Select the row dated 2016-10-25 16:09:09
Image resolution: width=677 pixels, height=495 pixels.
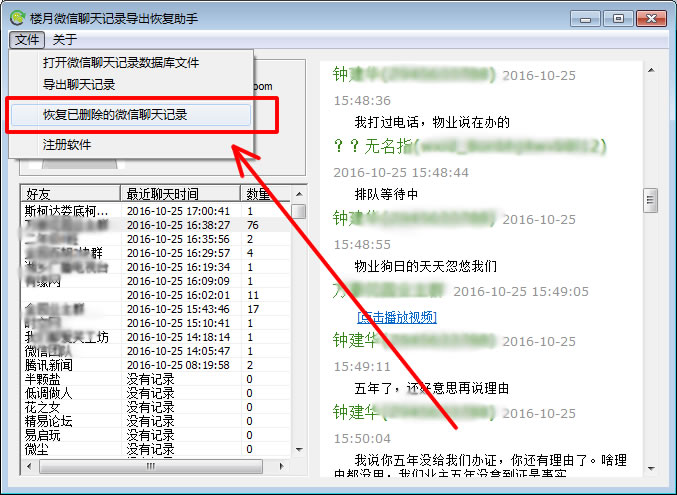(x=156, y=281)
